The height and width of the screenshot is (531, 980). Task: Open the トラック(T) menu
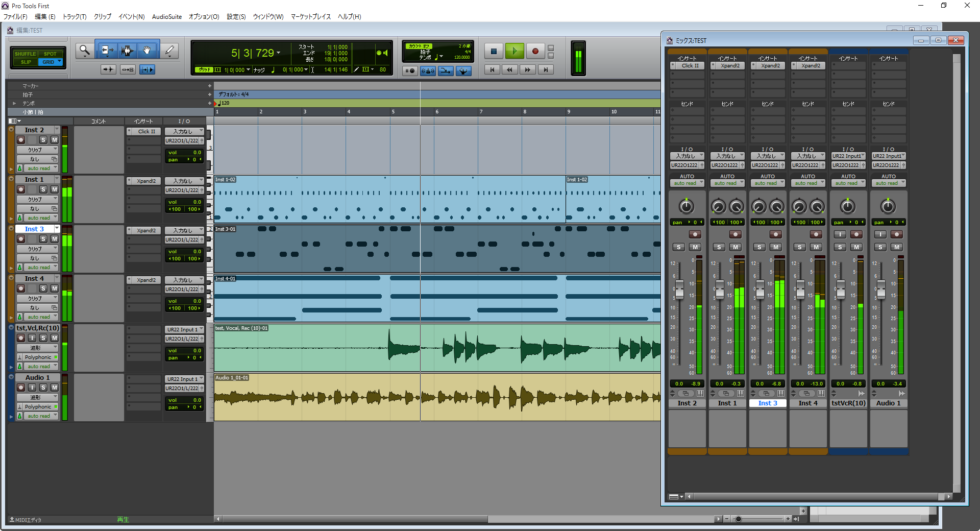pyautogui.click(x=75, y=17)
